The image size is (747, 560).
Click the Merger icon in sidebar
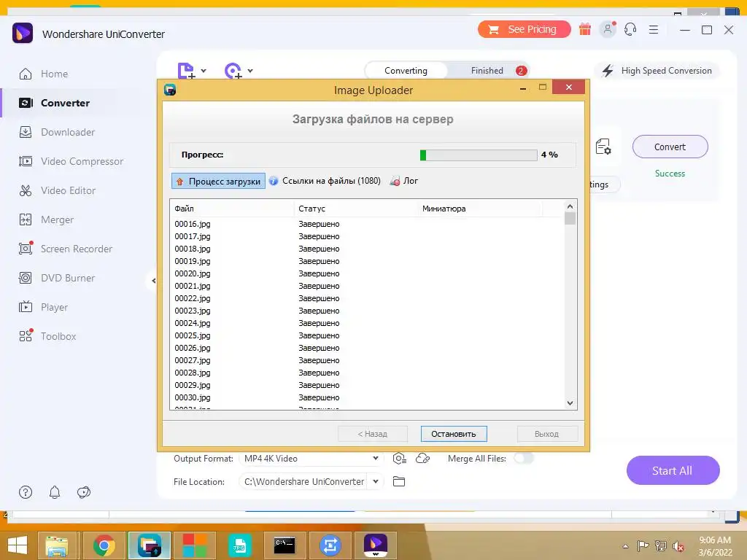(26, 219)
